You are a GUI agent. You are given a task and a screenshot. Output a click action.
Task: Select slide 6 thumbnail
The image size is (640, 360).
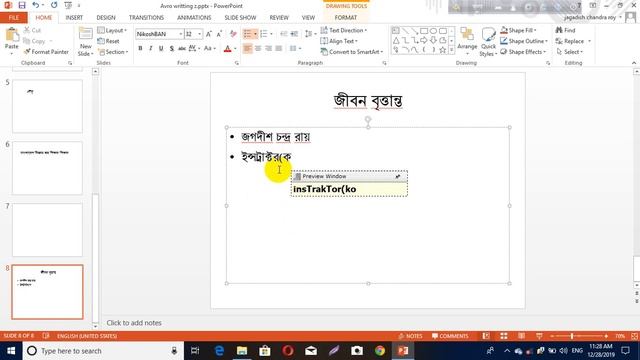click(47, 168)
